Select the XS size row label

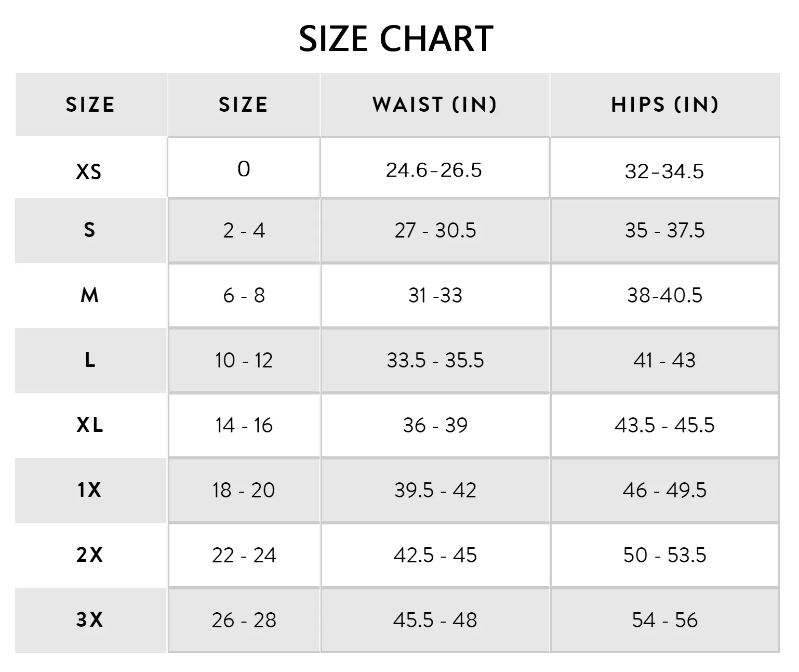pos(89,172)
